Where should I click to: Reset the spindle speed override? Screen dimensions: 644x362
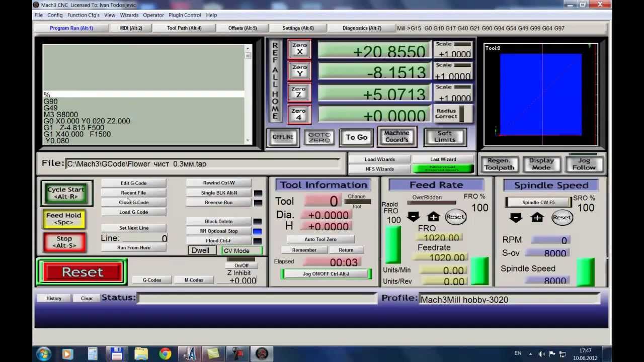561,218
